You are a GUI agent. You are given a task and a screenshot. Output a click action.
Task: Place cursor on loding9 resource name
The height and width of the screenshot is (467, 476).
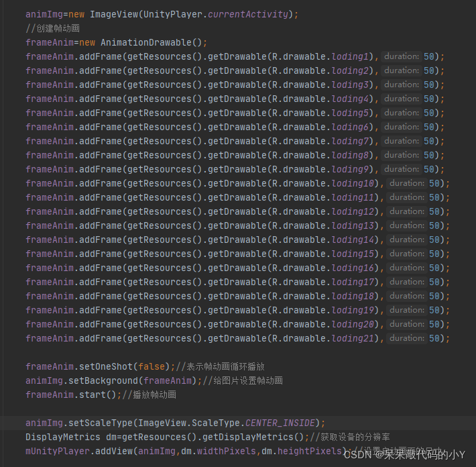click(350, 169)
